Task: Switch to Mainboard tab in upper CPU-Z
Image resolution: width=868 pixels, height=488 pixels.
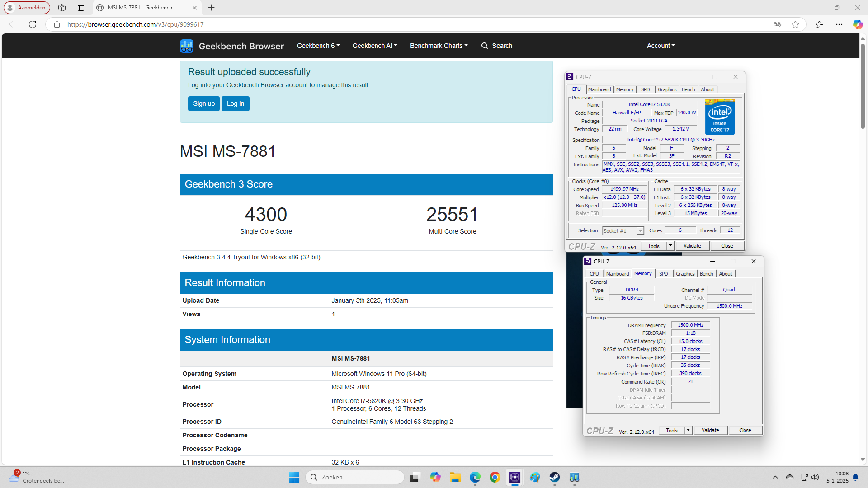Action: point(599,89)
